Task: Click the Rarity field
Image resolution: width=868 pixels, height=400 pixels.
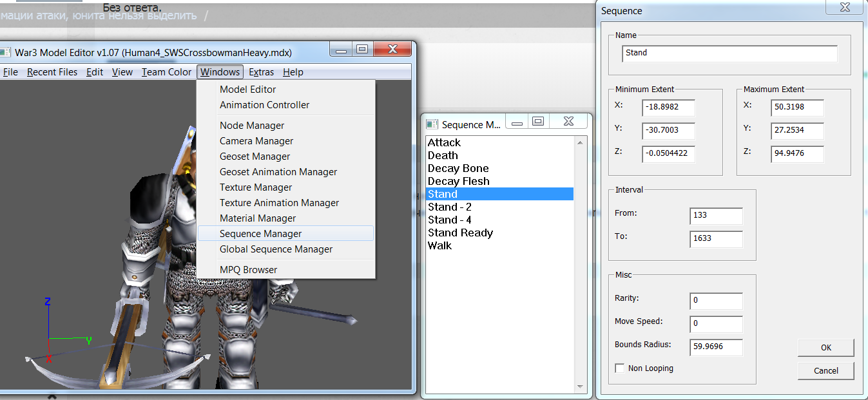Action: point(716,301)
